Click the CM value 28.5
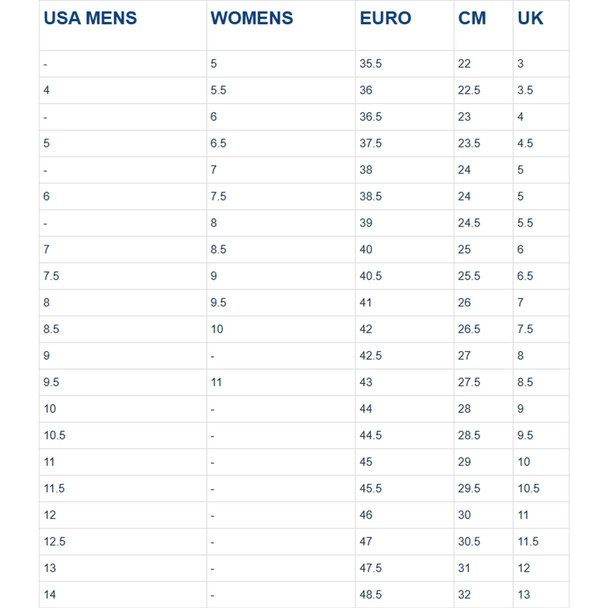 pyautogui.click(x=469, y=435)
